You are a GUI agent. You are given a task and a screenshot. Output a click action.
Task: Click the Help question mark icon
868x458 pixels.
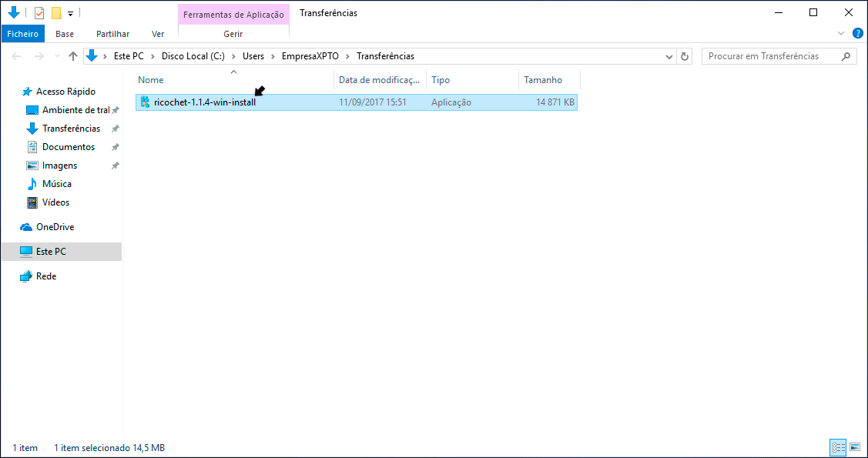click(x=858, y=33)
